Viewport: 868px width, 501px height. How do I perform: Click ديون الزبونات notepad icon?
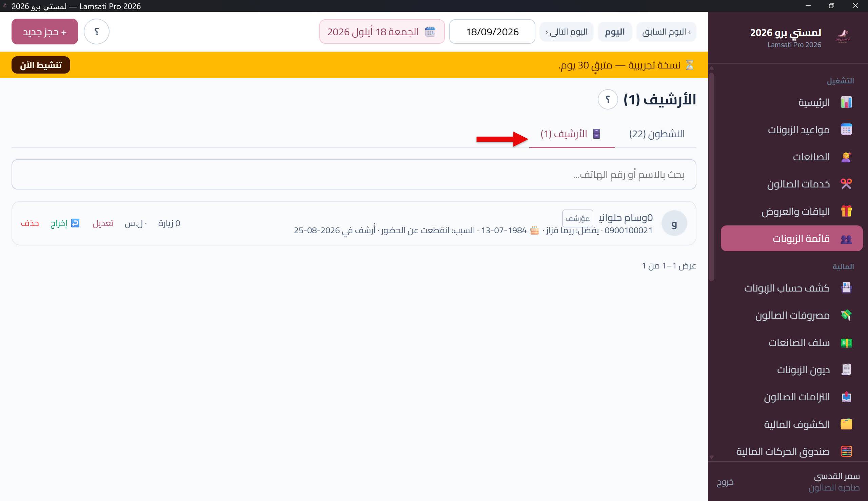click(x=846, y=369)
